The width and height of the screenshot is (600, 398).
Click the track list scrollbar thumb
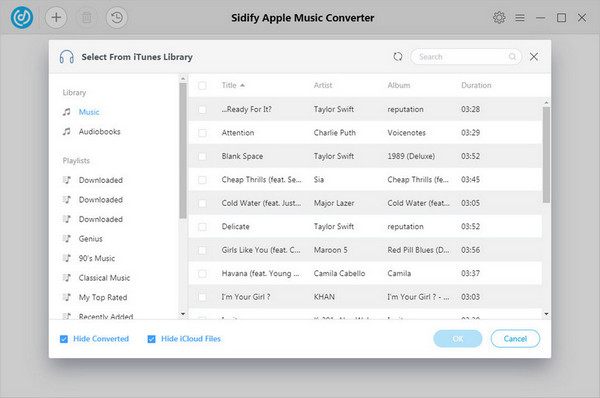point(546,155)
